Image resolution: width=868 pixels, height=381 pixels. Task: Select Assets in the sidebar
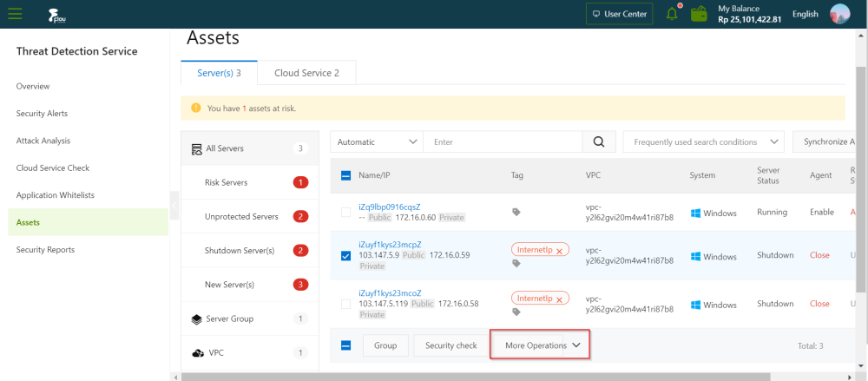pos(88,223)
